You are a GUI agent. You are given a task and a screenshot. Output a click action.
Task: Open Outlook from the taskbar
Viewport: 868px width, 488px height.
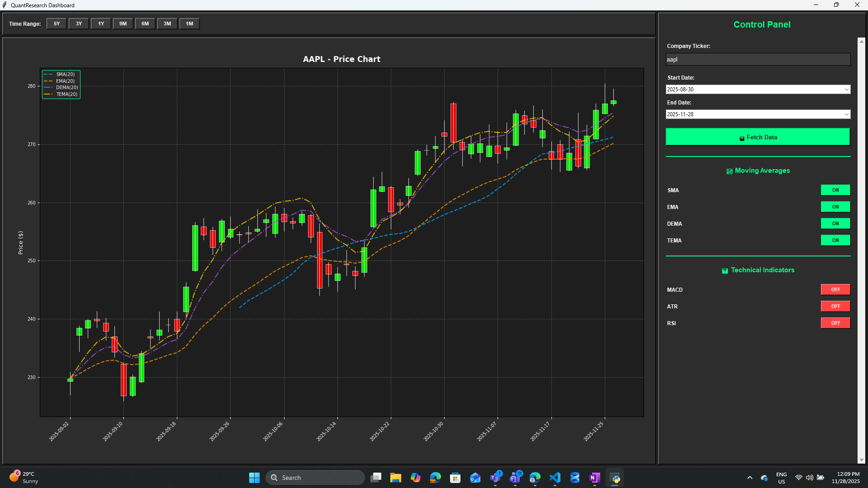[x=475, y=478]
